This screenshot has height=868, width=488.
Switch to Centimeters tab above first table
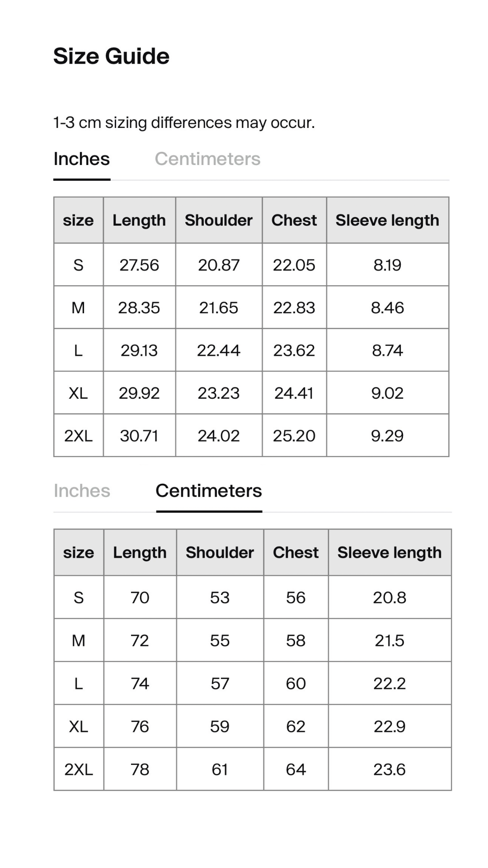coord(207,159)
